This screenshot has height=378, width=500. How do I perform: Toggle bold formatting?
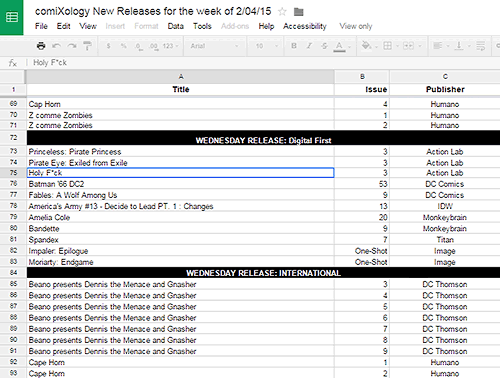click(x=294, y=46)
